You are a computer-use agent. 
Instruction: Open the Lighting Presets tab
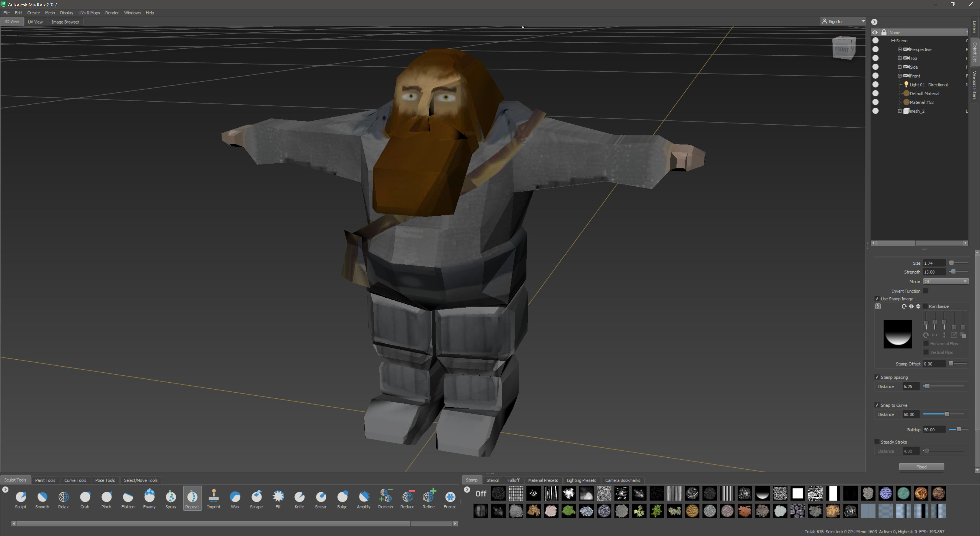pyautogui.click(x=581, y=480)
